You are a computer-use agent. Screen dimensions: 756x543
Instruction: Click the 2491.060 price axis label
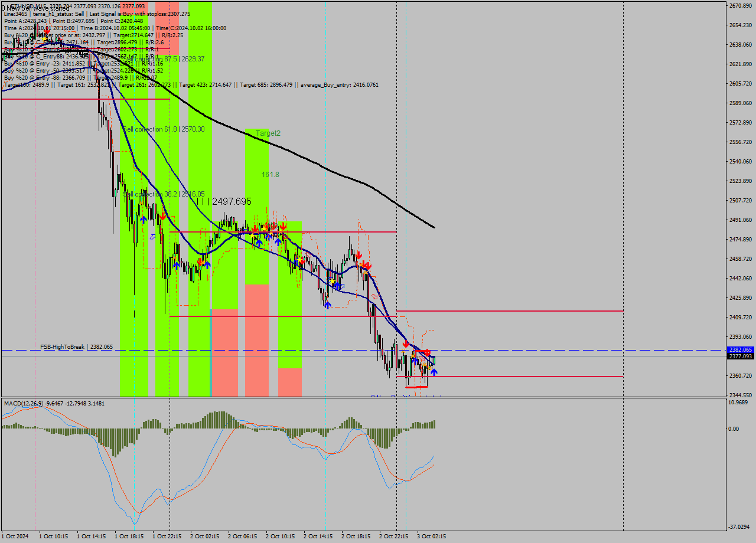[741, 220]
